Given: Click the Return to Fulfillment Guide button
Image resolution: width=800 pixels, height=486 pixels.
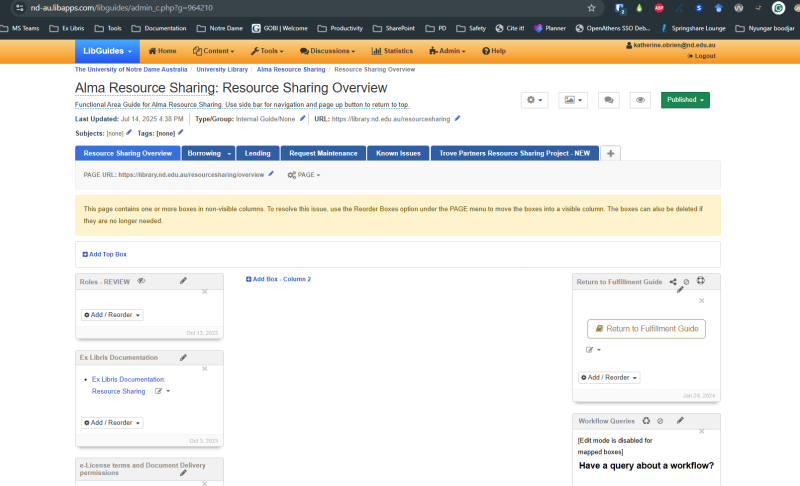Looking at the screenshot, I should pyautogui.click(x=646, y=329).
